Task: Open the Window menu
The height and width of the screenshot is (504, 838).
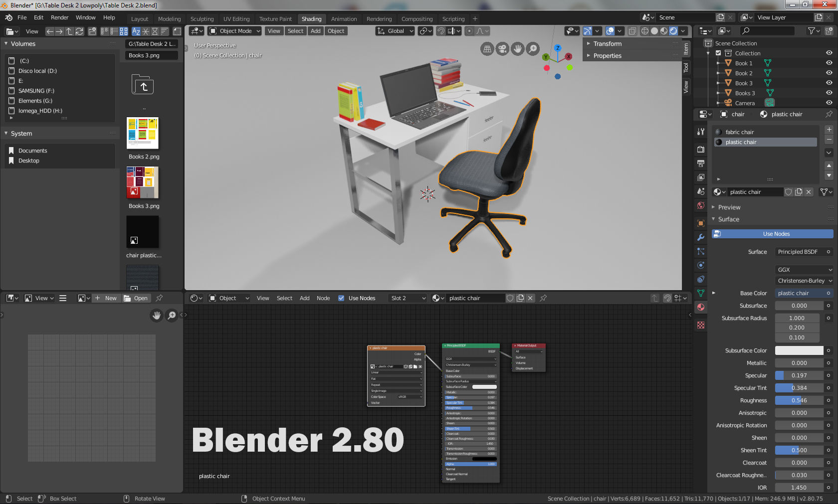Action: pos(85,17)
